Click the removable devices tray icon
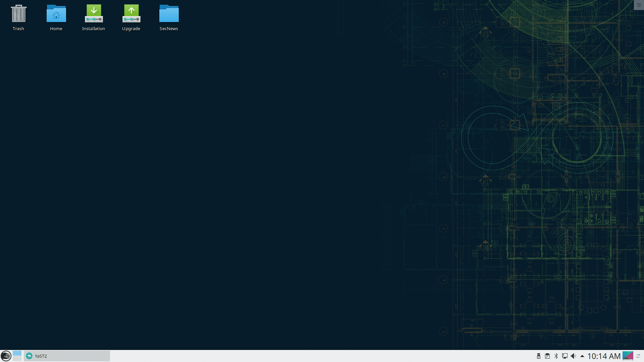 click(x=539, y=356)
